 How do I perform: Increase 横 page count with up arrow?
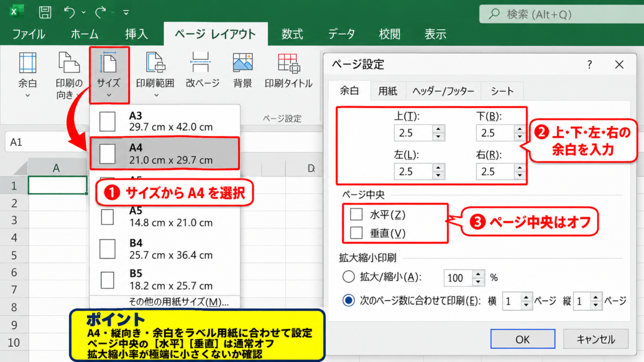526,298
